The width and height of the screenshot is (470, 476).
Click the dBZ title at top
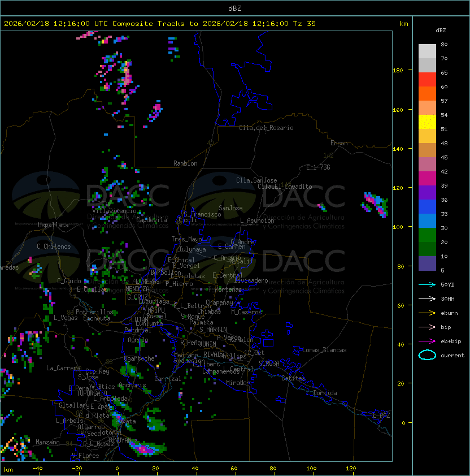point(235,8)
